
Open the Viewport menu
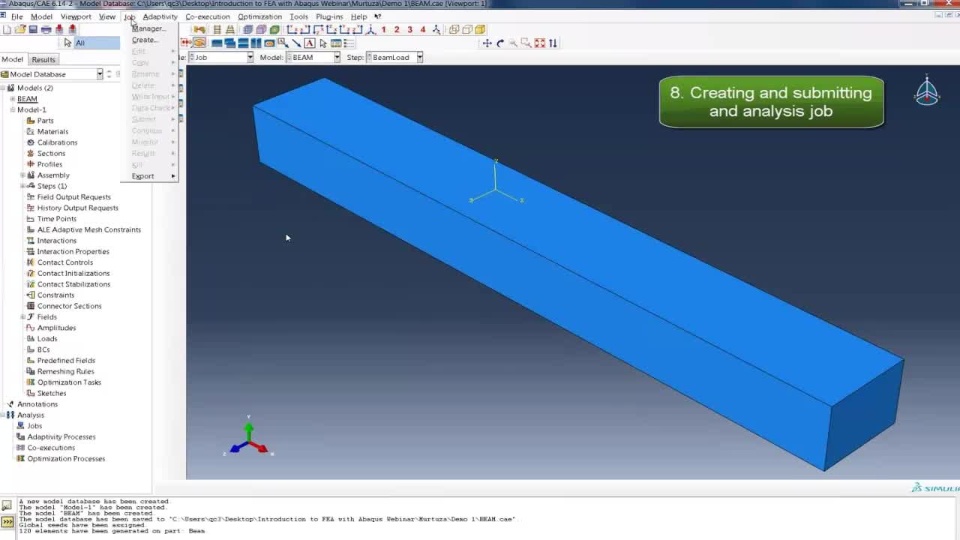click(76, 17)
